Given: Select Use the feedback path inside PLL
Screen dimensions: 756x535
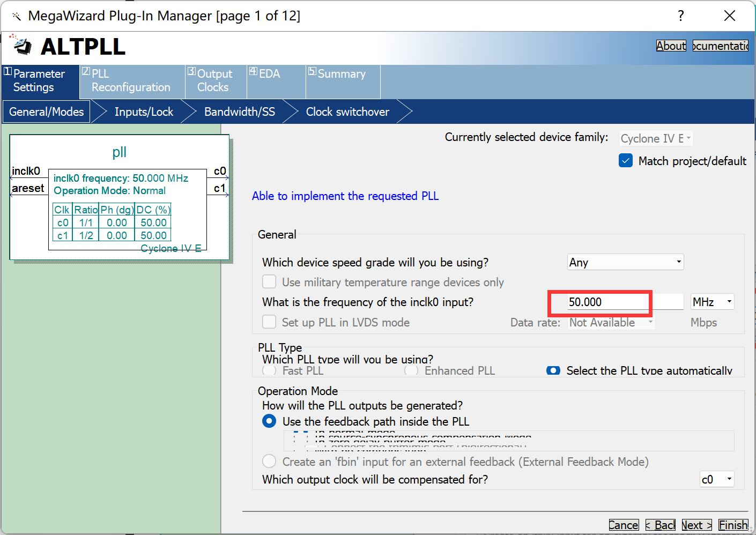Looking at the screenshot, I should pos(269,421).
